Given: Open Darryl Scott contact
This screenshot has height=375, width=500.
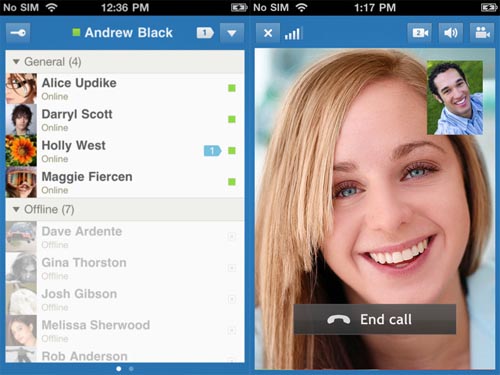Looking at the screenshot, I should 125,120.
